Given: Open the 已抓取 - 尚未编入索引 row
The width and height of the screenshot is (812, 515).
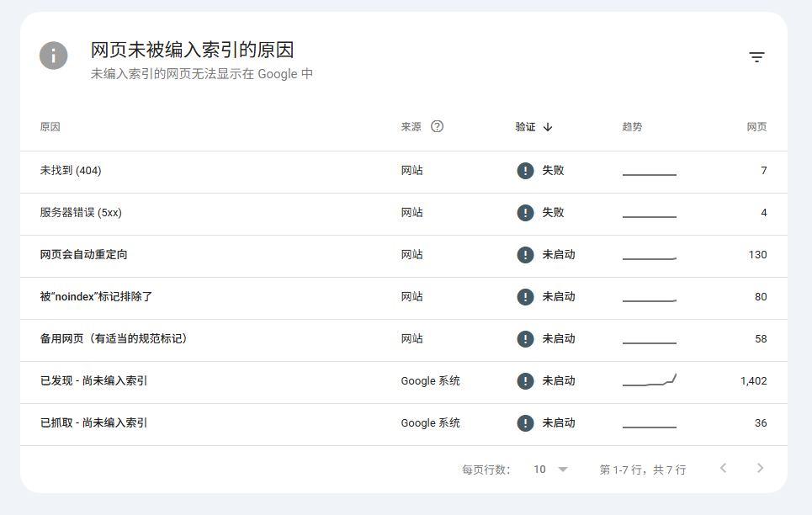Looking at the screenshot, I should tap(403, 424).
